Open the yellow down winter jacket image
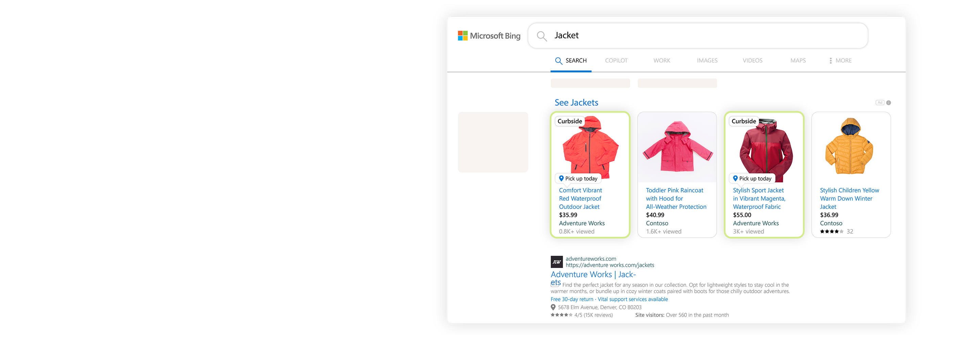 (x=850, y=147)
